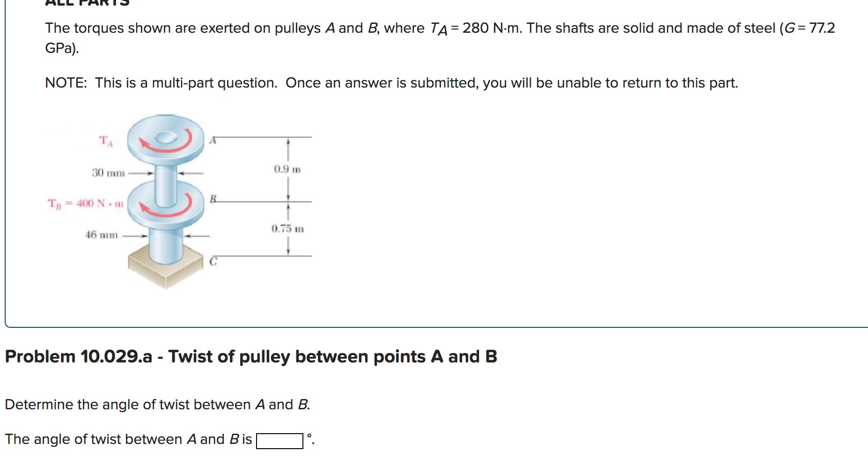Image resolution: width=868 pixels, height=458 pixels.
Task: Click the TB = 400 N·m label
Action: [85, 203]
